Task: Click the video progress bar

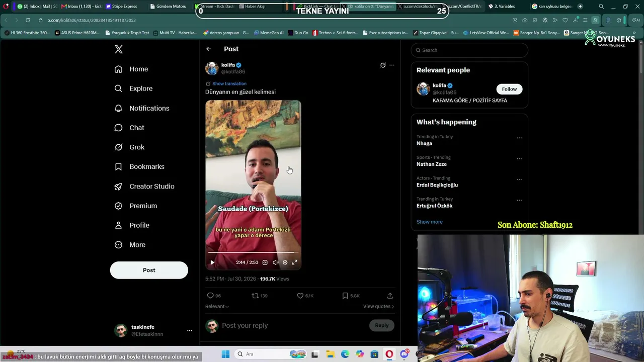Action: tap(253, 252)
